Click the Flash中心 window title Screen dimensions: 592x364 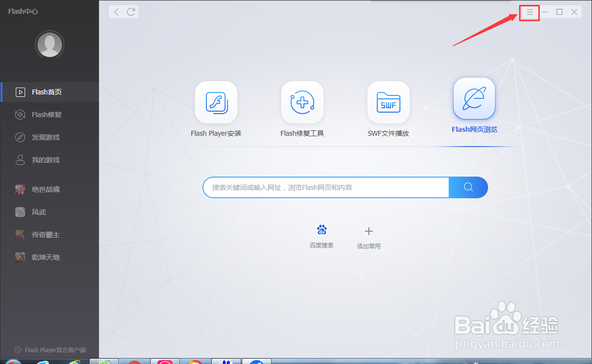23,11
